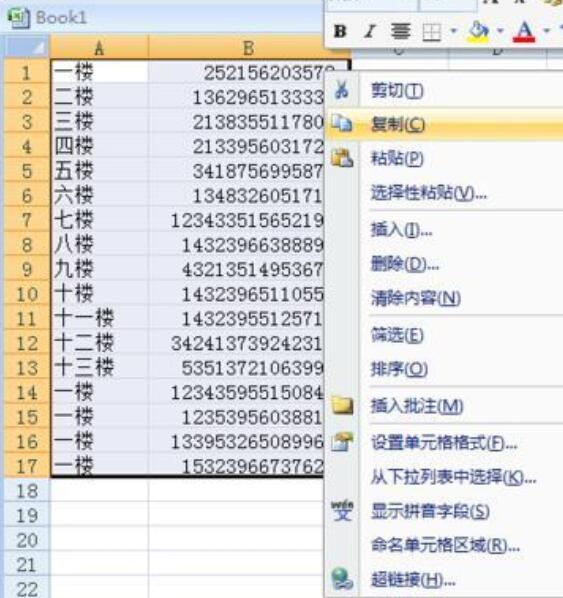Select row 1 header
This screenshot has height=598, width=563.
(27, 72)
